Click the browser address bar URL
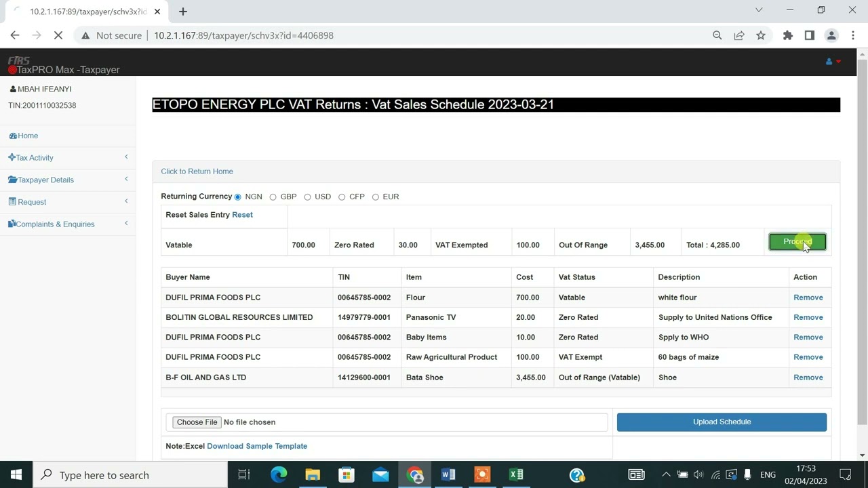The image size is (868, 488). click(x=243, y=35)
